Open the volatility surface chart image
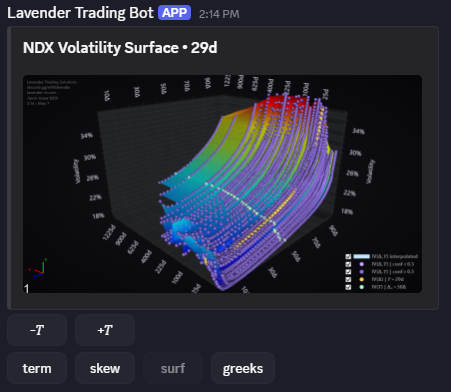This screenshot has height=392, width=451. tap(222, 184)
